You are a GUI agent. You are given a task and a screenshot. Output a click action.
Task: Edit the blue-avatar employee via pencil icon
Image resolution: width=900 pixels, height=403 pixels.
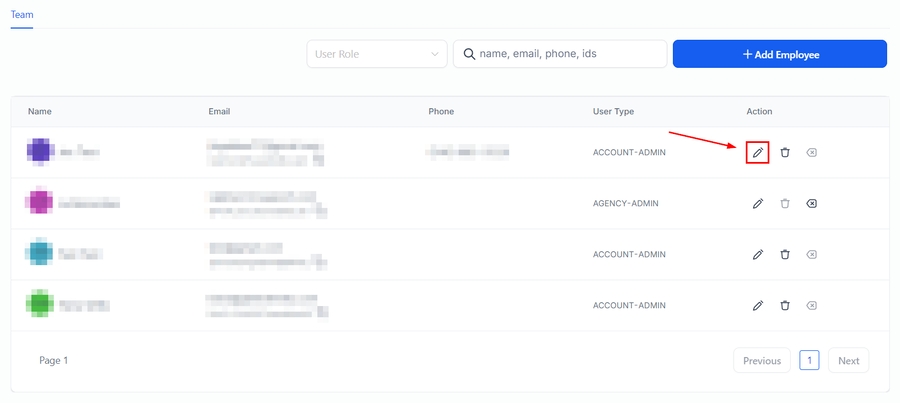[x=758, y=255]
